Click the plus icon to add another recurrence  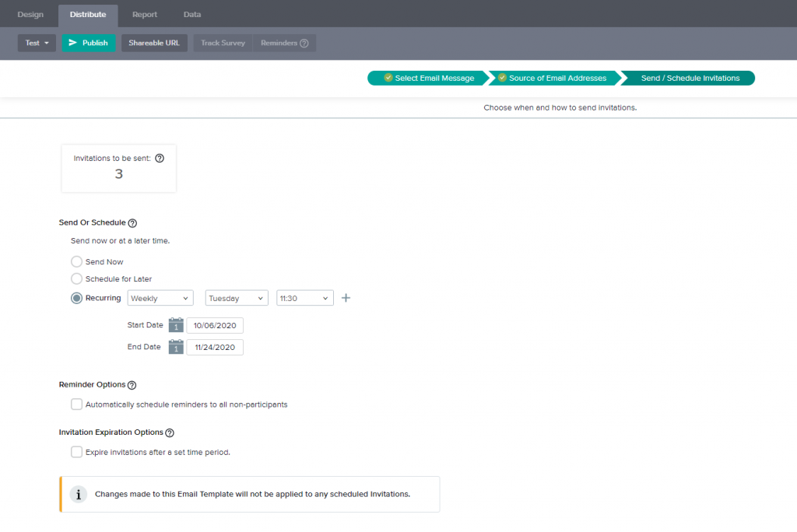tap(346, 297)
